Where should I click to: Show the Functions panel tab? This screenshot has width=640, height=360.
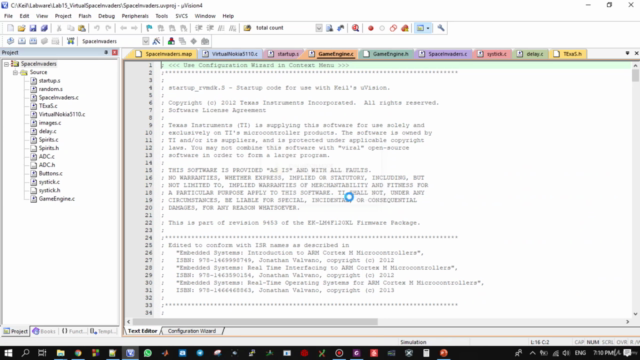pos(74,331)
